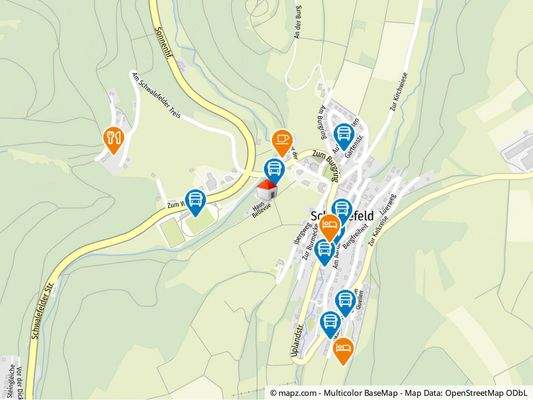
Task: Open the bus stop marker at Gartenstr.
Action: 344,137
